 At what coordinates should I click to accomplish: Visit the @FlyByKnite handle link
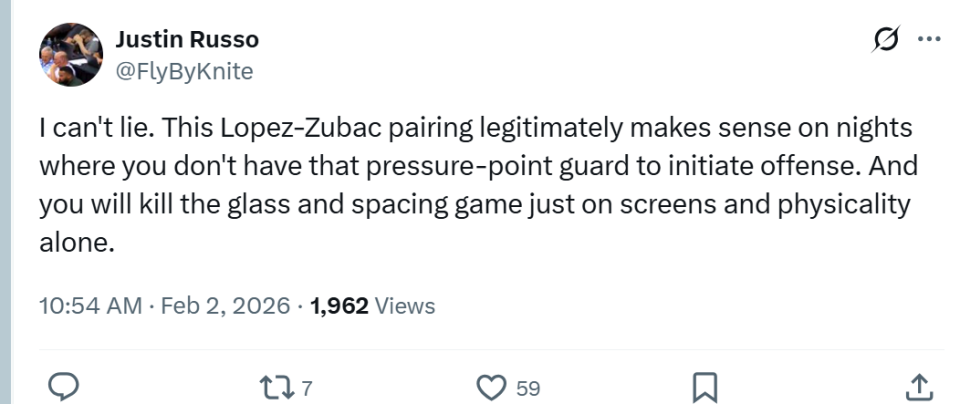pos(184,70)
